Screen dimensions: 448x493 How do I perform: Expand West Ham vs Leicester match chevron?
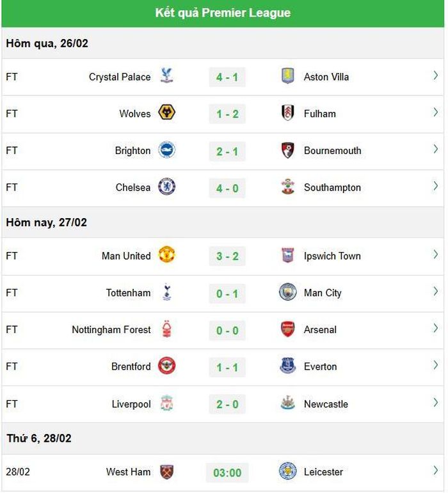[x=435, y=471]
